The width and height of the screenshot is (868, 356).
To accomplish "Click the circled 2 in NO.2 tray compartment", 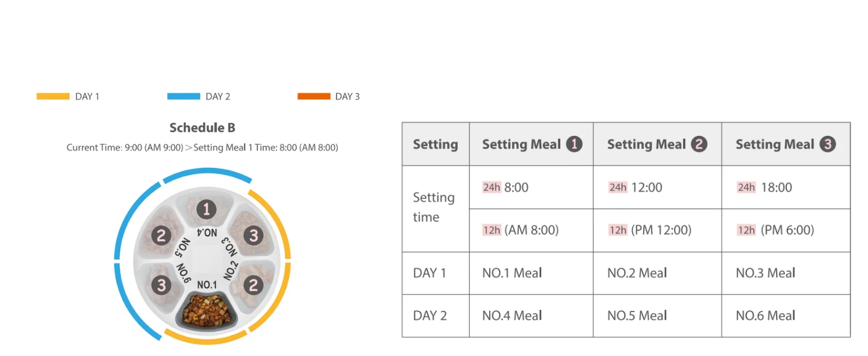I will (253, 285).
